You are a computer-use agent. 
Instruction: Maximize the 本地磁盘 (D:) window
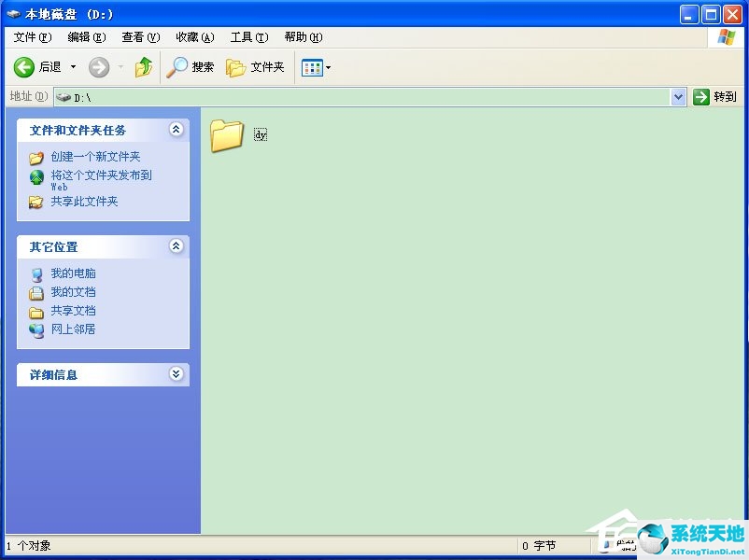711,15
